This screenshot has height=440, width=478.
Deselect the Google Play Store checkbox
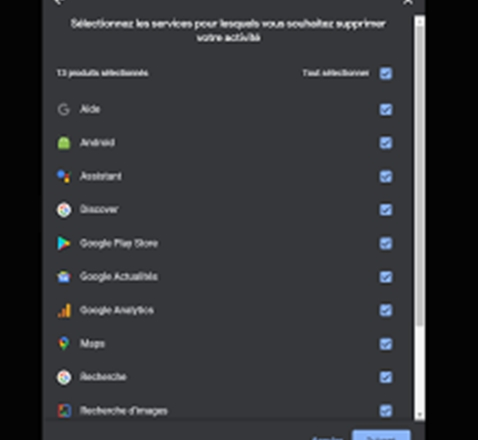[386, 243]
